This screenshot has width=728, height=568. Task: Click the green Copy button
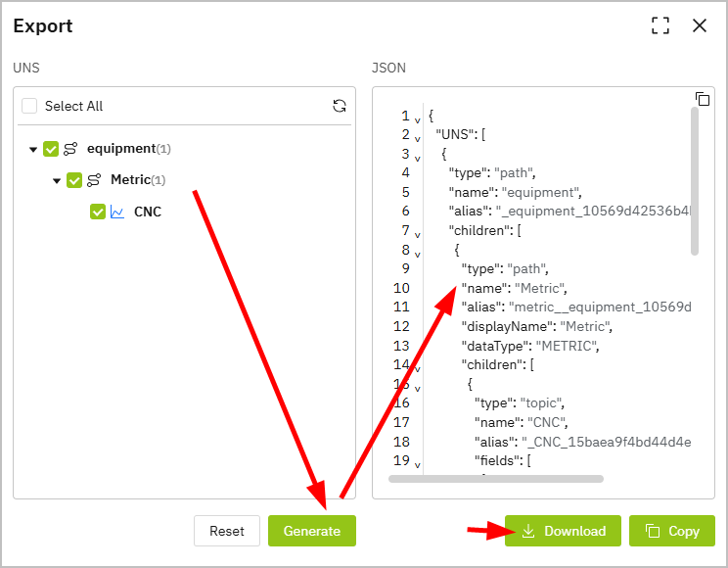[x=672, y=531]
